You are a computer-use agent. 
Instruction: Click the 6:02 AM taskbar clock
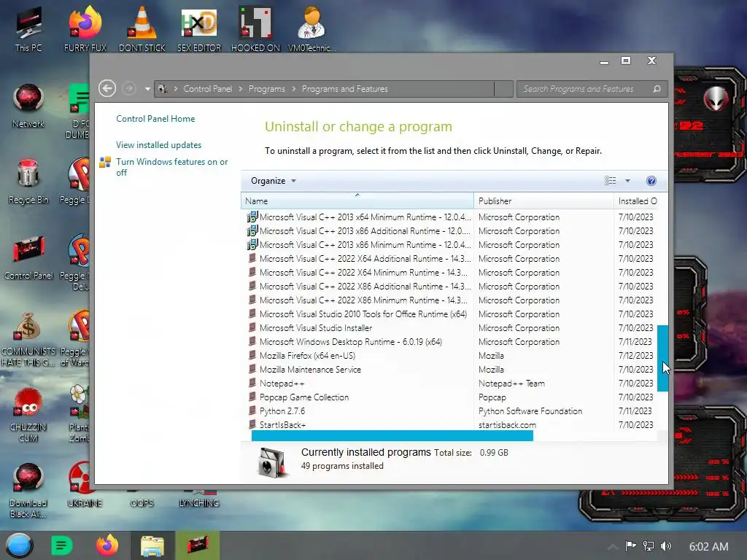tap(708, 547)
